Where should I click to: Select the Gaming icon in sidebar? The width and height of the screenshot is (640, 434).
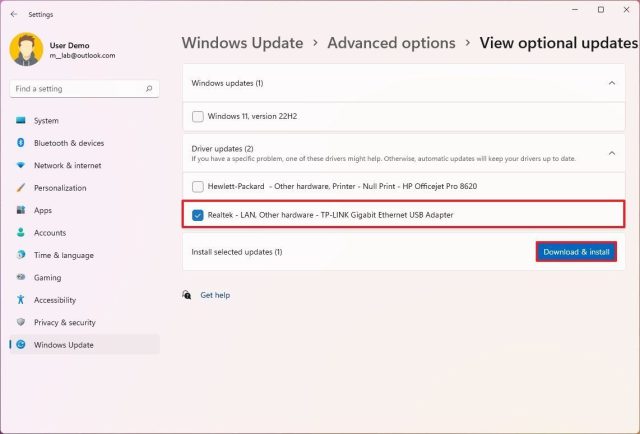click(20, 277)
